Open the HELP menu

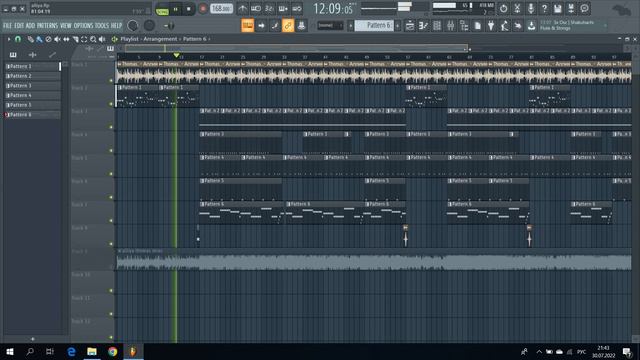click(116, 26)
